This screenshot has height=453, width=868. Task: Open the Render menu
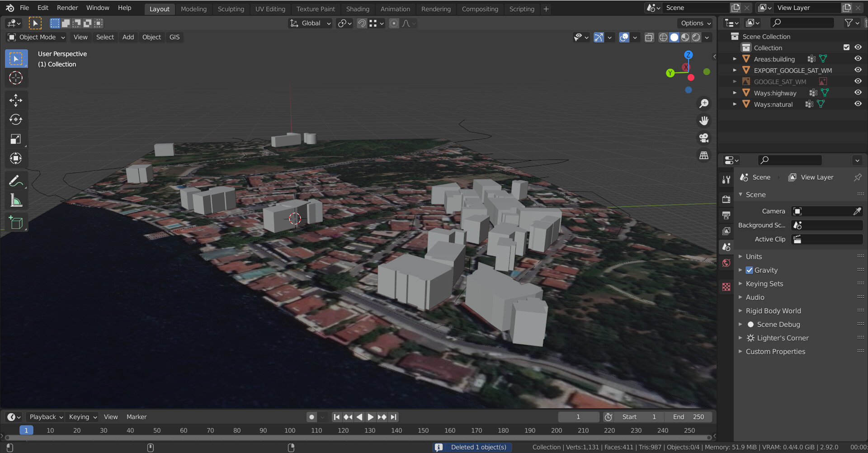click(x=67, y=8)
